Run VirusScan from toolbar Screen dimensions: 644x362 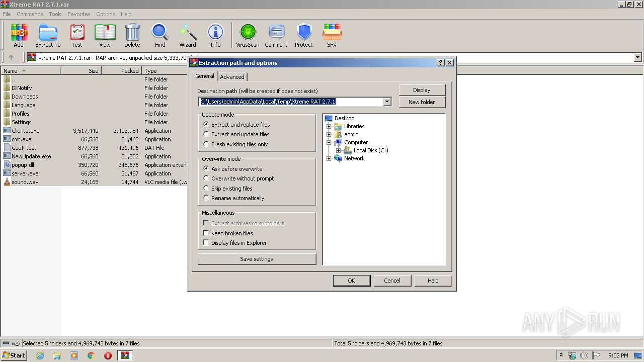point(248,35)
